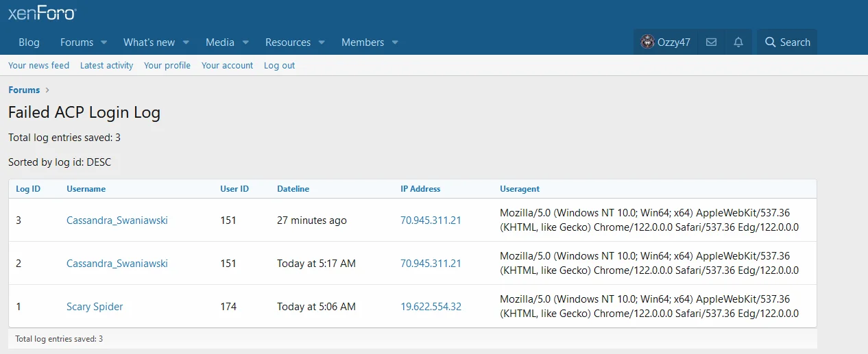Viewport: 868px width, 354px height.
Task: Open Scary Spider's user profile
Action: click(x=95, y=307)
